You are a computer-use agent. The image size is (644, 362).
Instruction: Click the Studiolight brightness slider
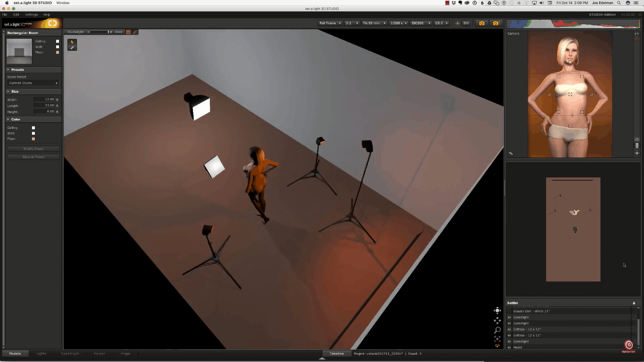[100, 32]
